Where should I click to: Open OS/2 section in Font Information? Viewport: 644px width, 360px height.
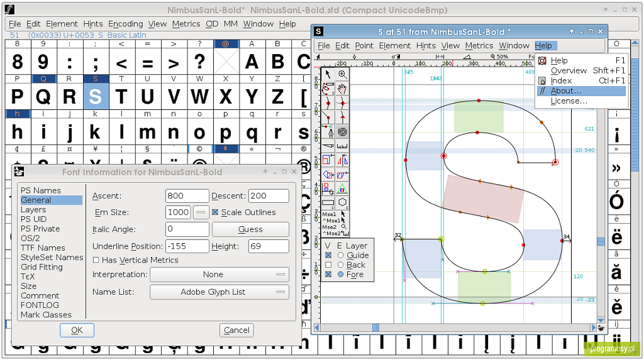[x=30, y=238]
